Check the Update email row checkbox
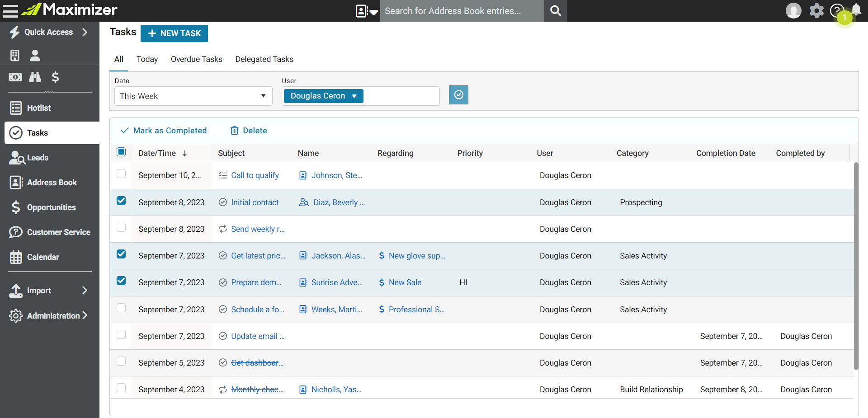 pyautogui.click(x=121, y=334)
